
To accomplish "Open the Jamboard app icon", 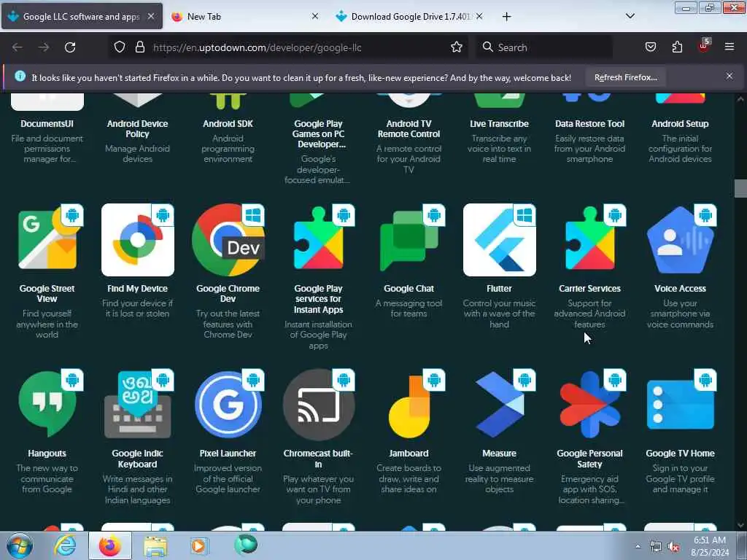I will pyautogui.click(x=409, y=405).
